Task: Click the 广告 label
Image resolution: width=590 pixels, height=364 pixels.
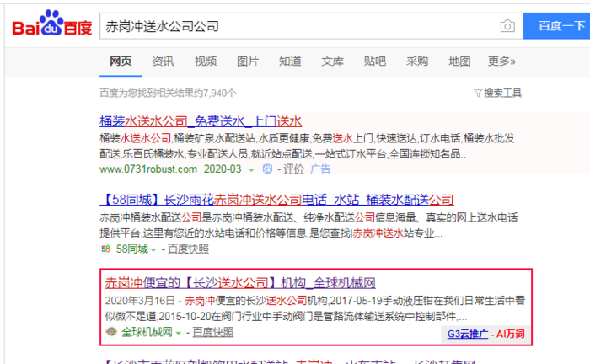Action: click(x=320, y=169)
